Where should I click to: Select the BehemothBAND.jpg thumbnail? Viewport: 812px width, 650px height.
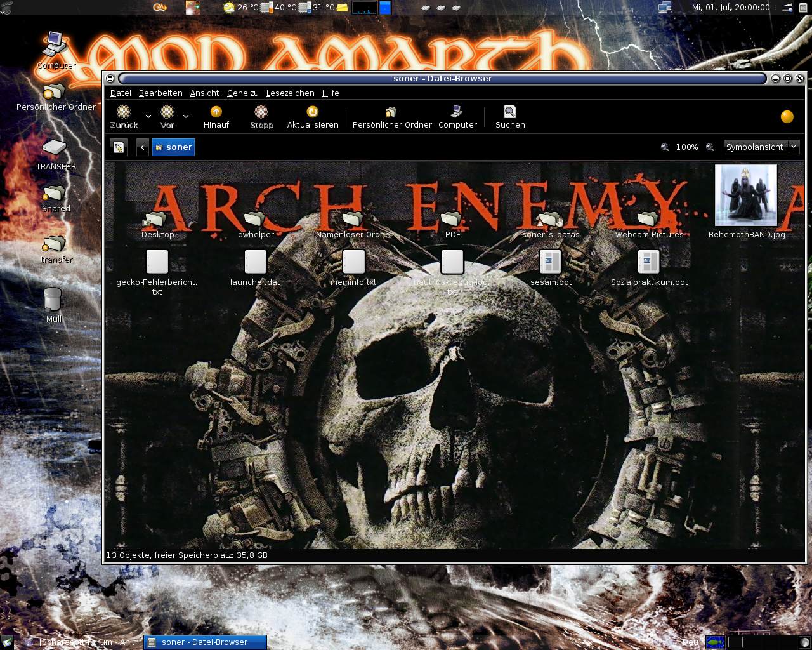point(746,202)
